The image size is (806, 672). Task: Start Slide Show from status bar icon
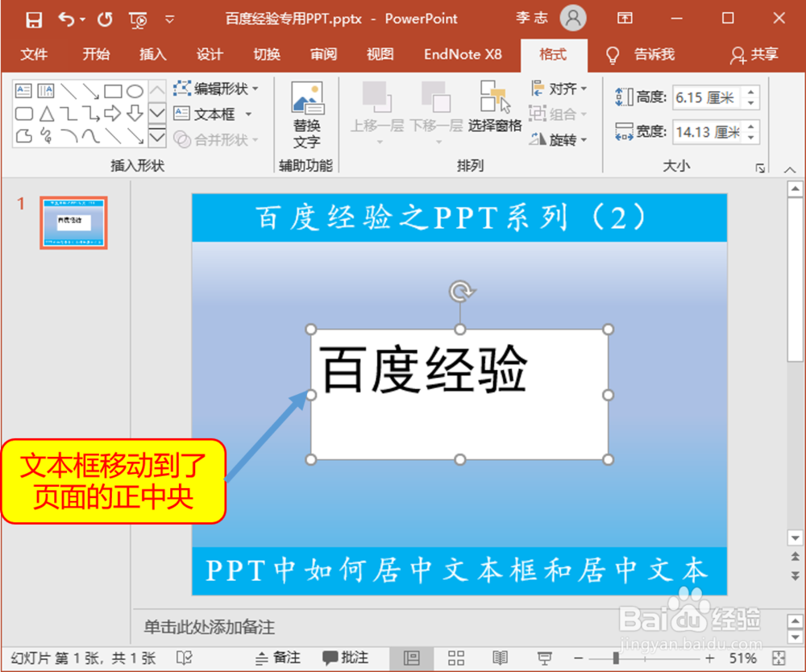coord(544,658)
